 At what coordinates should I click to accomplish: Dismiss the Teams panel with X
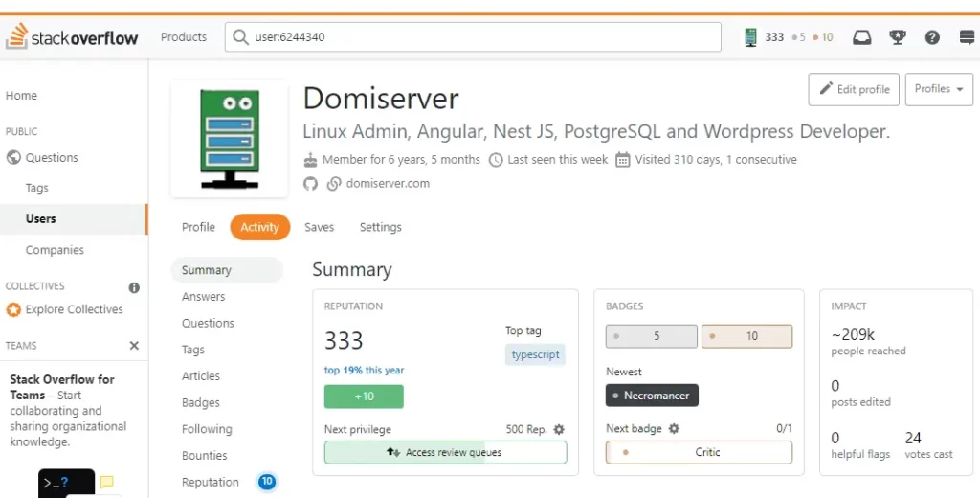[134, 346]
